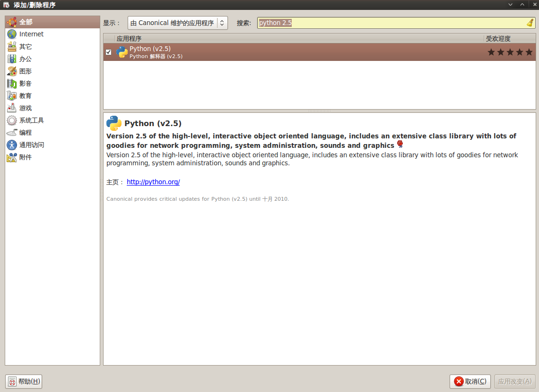Click the 应用改变(A) apply button
The width and height of the screenshot is (539, 392).
514,381
